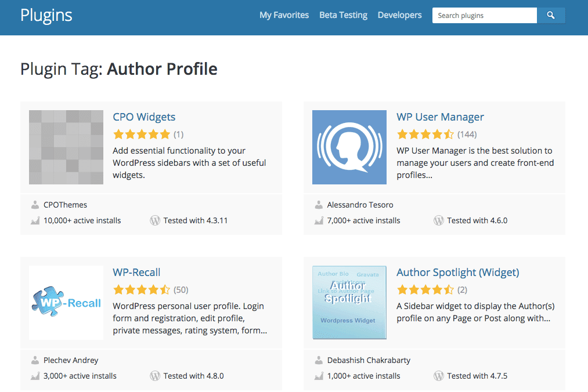Click the star rating of WP-Recall

click(141, 288)
